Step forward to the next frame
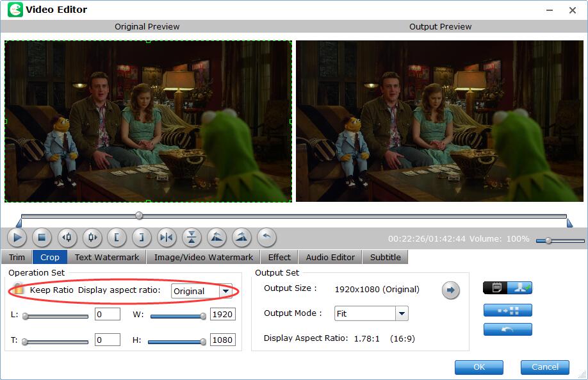The image size is (588, 380). point(92,238)
